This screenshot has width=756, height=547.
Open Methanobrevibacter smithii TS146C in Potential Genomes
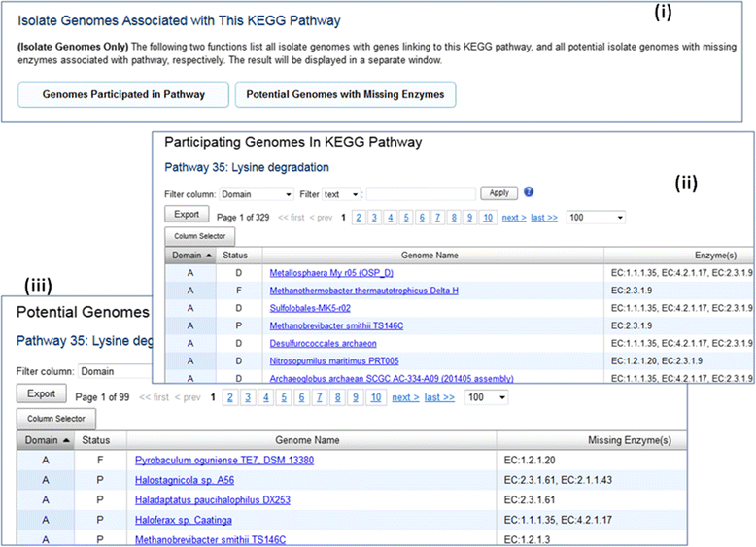210,540
